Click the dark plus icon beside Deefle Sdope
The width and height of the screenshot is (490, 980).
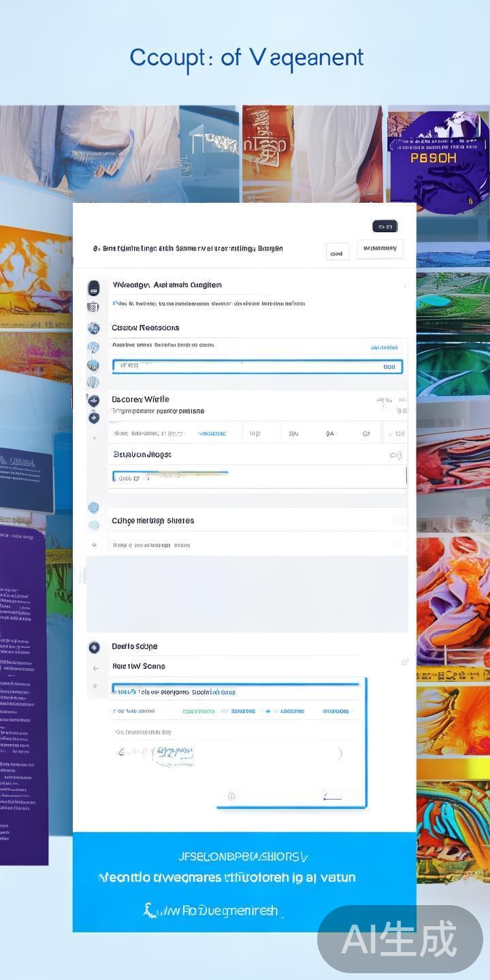[x=94, y=647]
